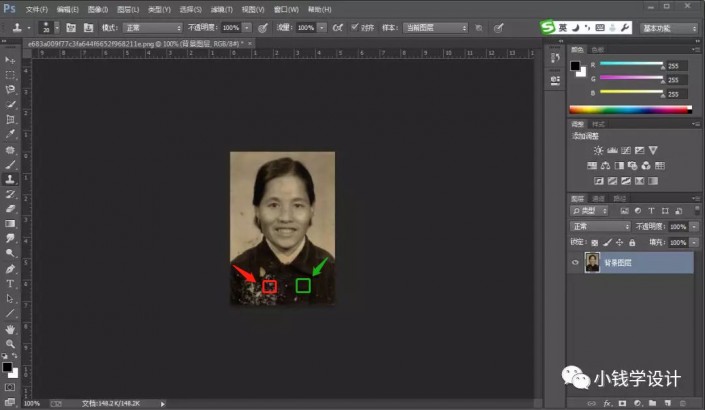Select the Hand tool

point(10,329)
